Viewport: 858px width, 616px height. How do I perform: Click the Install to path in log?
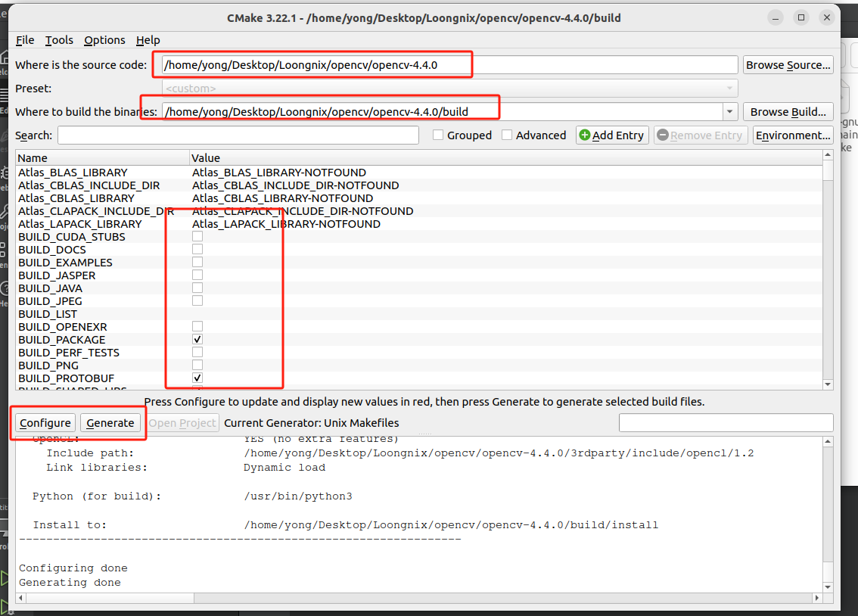coord(451,525)
